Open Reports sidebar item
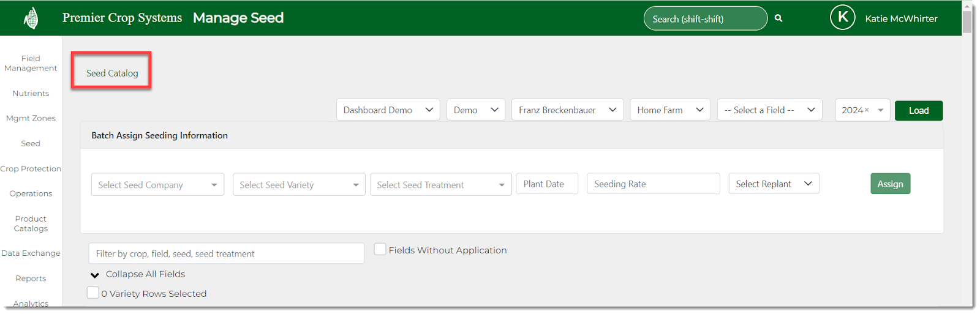Screen dimensions: 980x314 tap(31, 278)
